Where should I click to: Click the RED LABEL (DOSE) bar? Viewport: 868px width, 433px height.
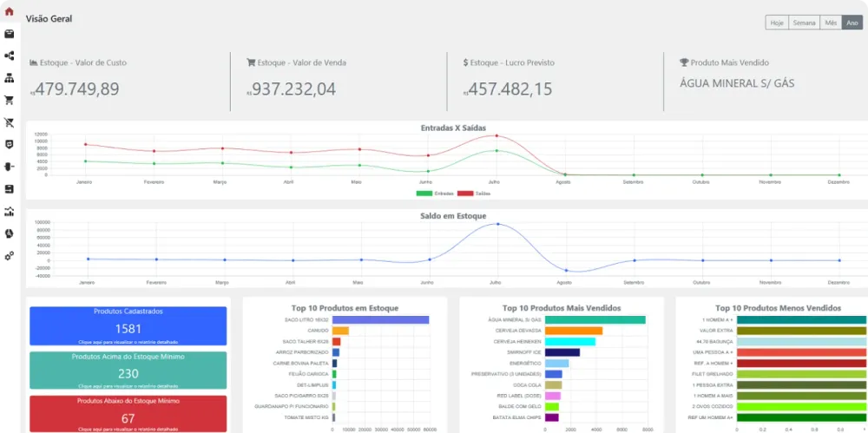(553, 396)
